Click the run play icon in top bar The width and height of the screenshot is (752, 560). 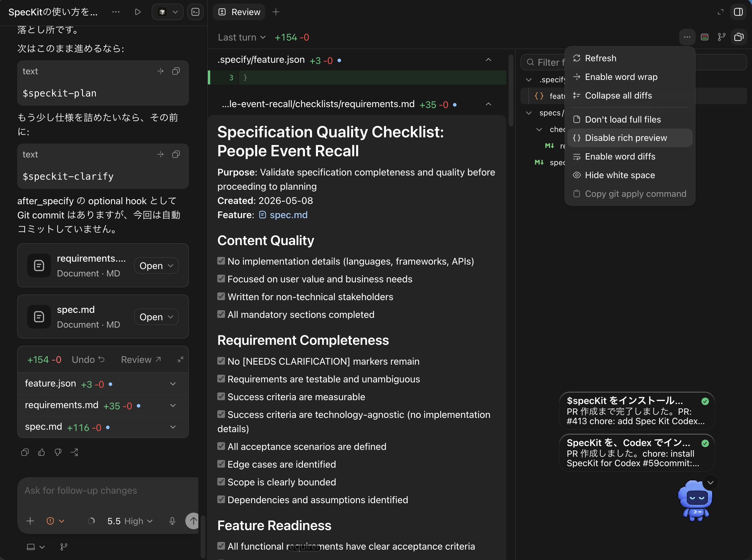pyautogui.click(x=137, y=12)
